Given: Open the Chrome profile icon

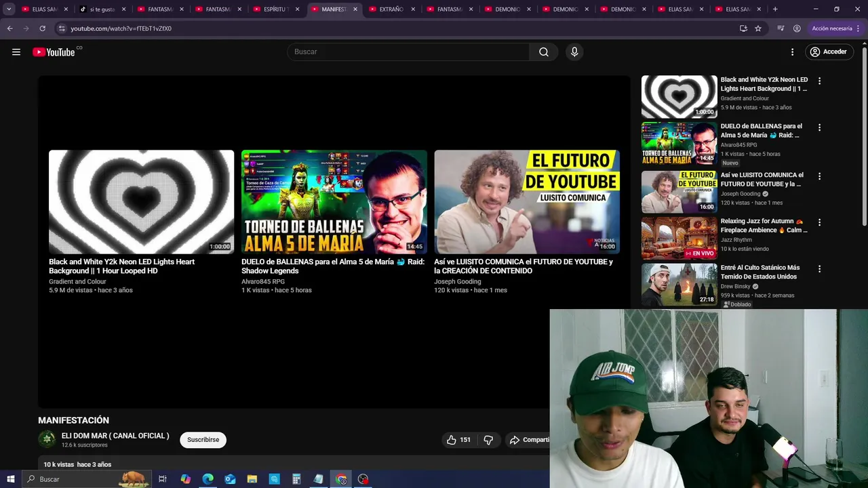Looking at the screenshot, I should point(797,28).
